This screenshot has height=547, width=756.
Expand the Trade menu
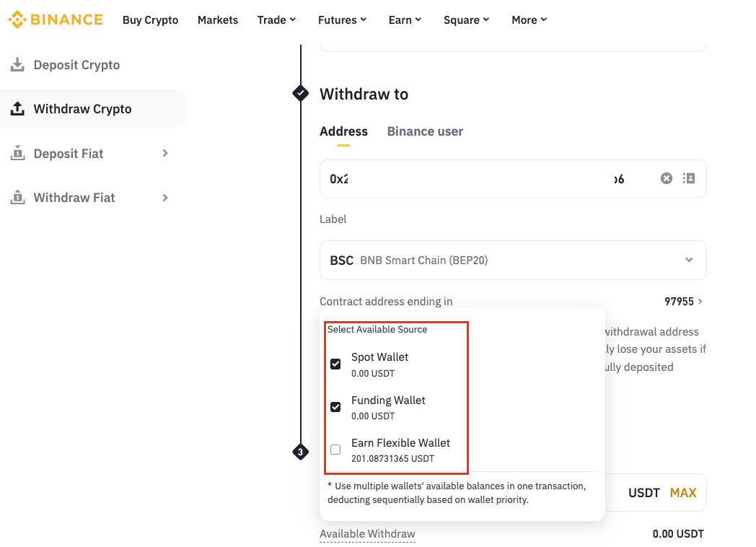pyautogui.click(x=276, y=20)
